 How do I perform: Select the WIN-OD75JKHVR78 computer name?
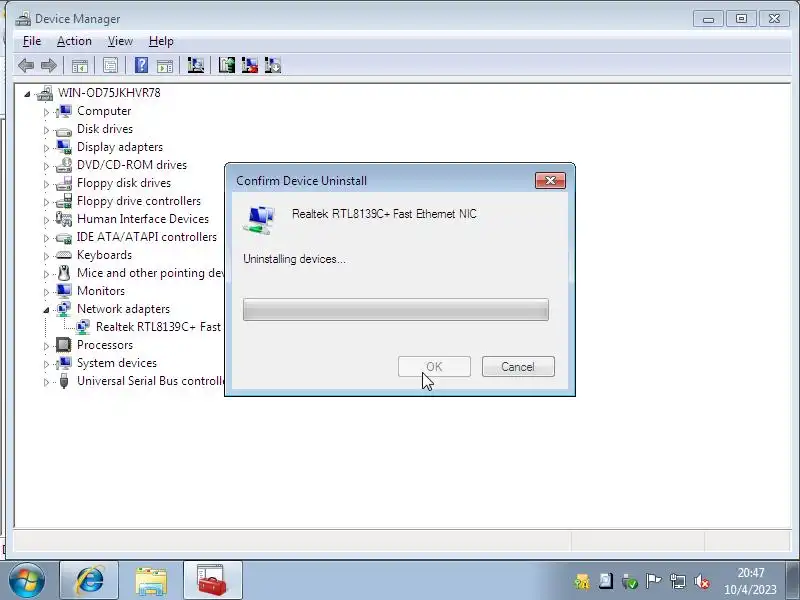tap(109, 93)
